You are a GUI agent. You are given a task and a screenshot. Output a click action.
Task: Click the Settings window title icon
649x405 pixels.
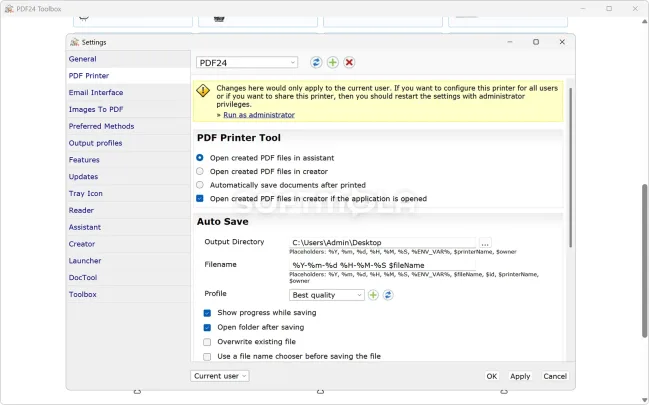tap(75, 42)
